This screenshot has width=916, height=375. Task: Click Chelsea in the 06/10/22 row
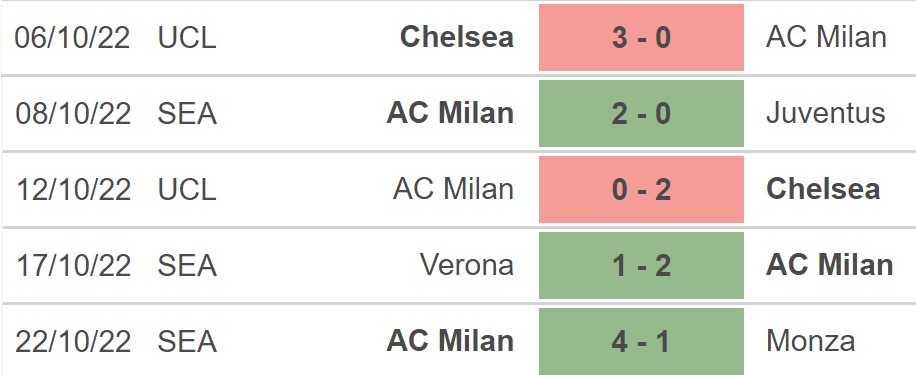pos(457,37)
